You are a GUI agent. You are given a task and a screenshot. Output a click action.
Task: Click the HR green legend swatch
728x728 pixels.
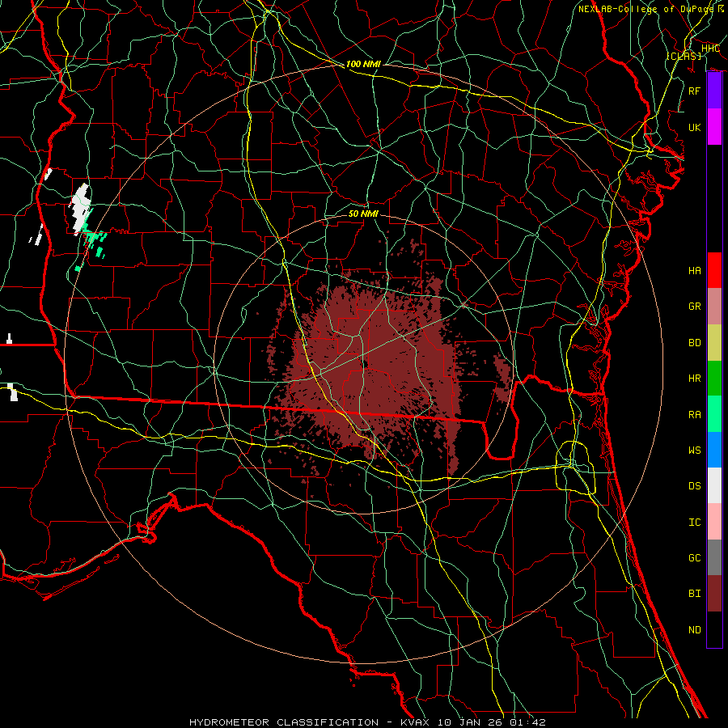coord(714,379)
